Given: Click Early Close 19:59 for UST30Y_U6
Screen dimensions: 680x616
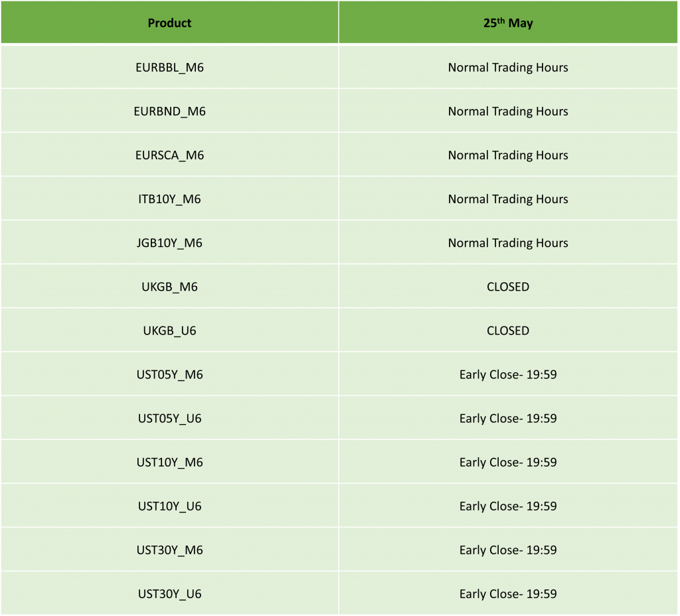Looking at the screenshot, I should pyautogui.click(x=508, y=593).
